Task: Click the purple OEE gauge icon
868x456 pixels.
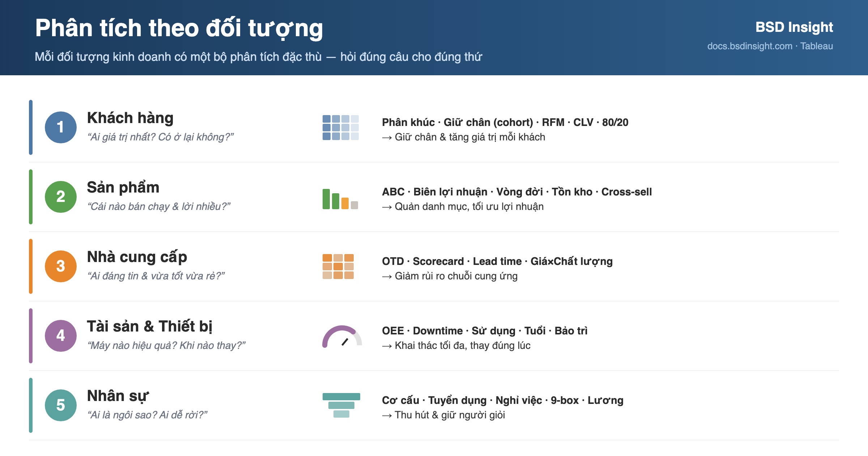Action: (342, 337)
